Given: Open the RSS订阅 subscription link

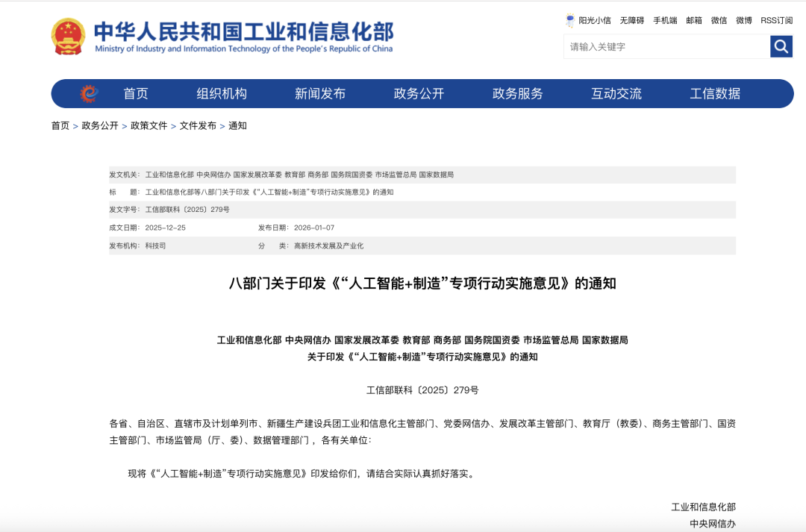Looking at the screenshot, I should click(x=777, y=21).
